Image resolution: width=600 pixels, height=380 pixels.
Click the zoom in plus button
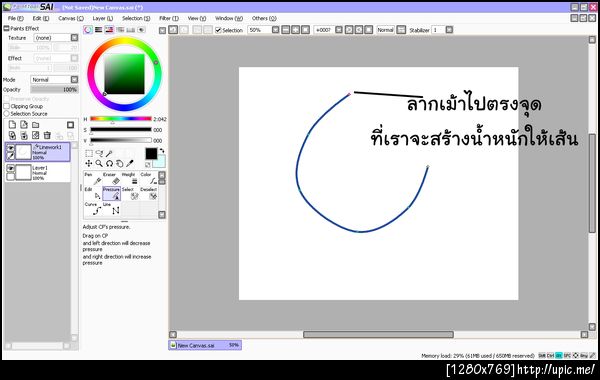tap(295, 30)
